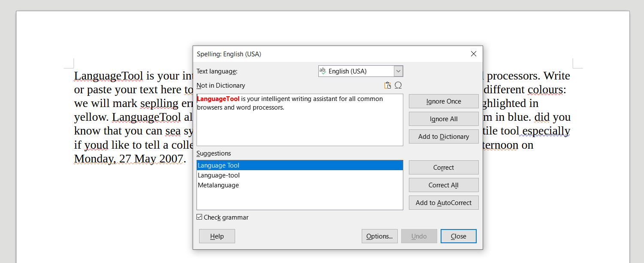Select the 'Language-tool' suggestion

tap(300, 175)
